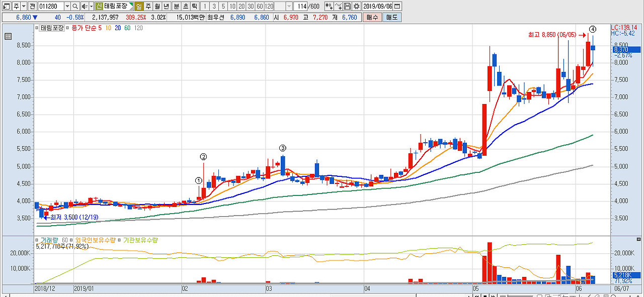This screenshot has width=644, height=297.
Task: Select the 60 interval button
Action: pyautogui.click(x=260, y=7)
